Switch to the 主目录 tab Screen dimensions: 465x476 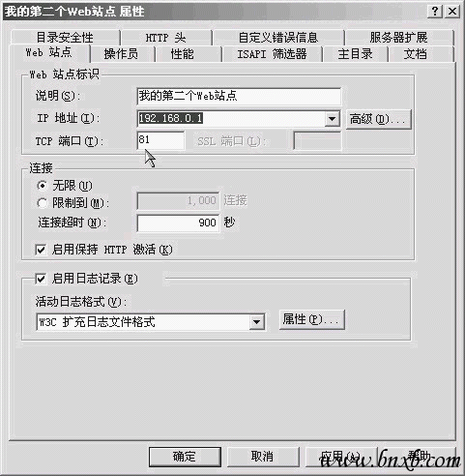[x=356, y=54]
